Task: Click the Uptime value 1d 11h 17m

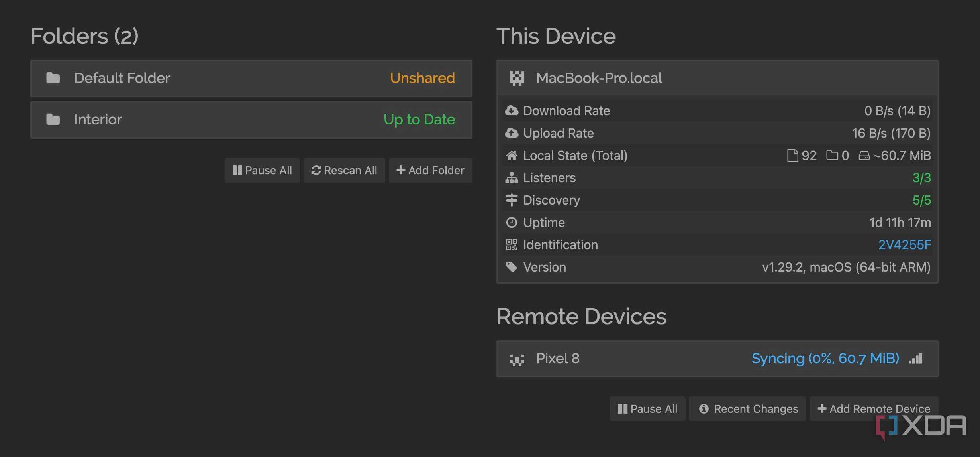Action: [x=900, y=222]
